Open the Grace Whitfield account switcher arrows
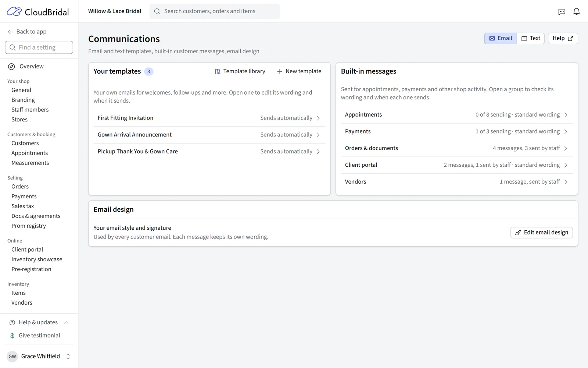This screenshot has width=588, height=368. (x=68, y=357)
